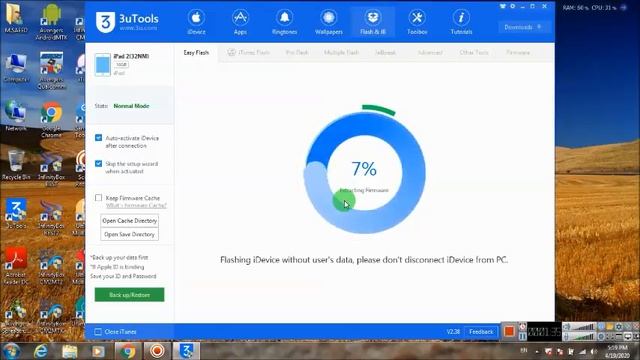640x360 pixels.
Task: Open the Flash & JB section
Action: 373,22
